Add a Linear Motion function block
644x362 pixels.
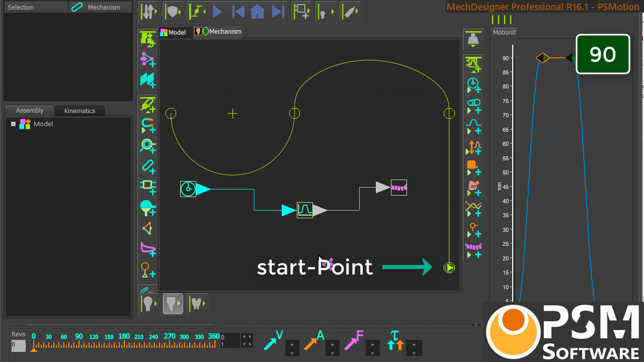tap(473, 84)
